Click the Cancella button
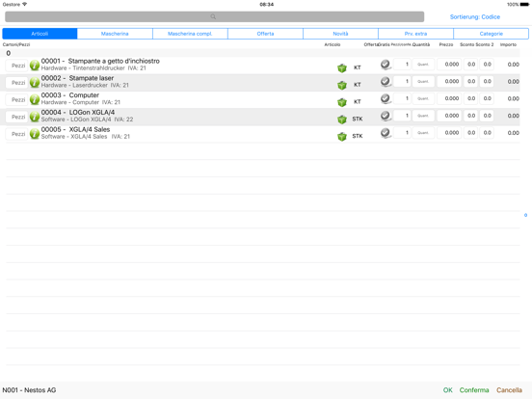This screenshot has width=532, height=399. 509,390
